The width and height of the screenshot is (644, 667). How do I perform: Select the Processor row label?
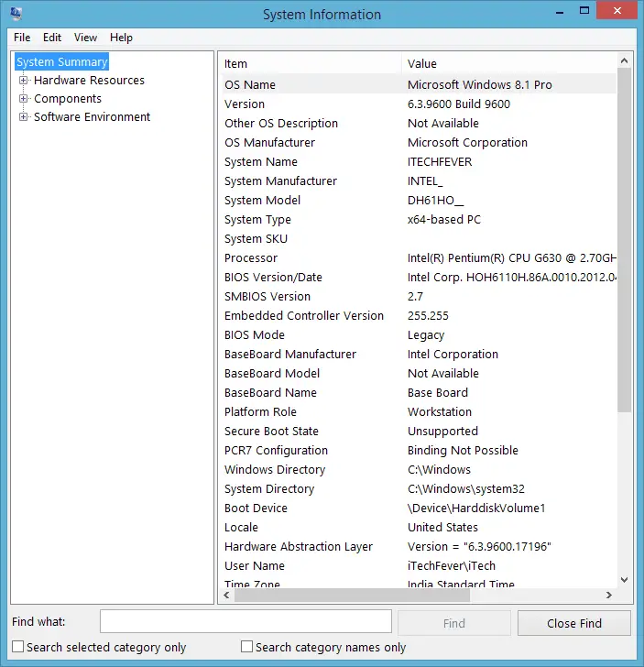251,257
